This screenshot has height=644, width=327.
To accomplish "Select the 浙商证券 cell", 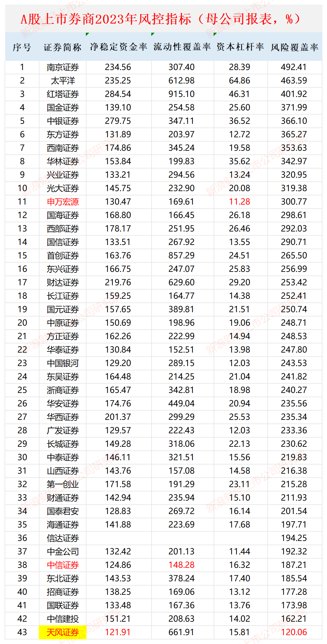I will [63, 390].
